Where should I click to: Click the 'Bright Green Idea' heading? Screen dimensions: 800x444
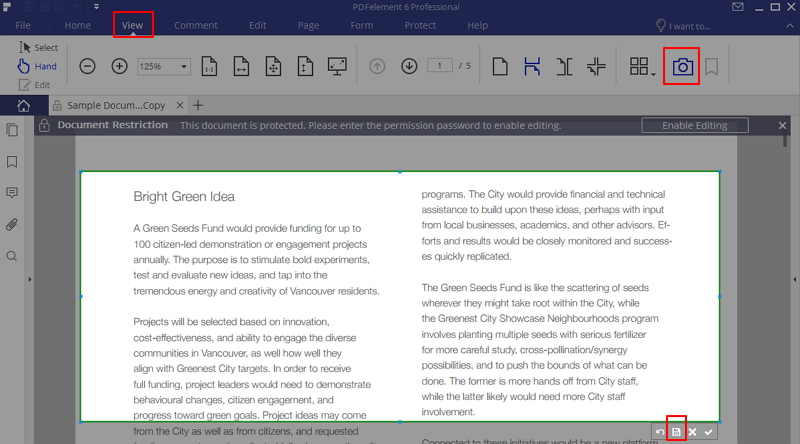point(184,196)
